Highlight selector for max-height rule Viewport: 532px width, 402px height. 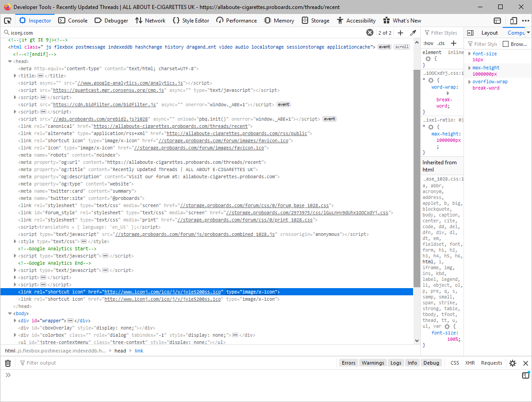coord(431,127)
